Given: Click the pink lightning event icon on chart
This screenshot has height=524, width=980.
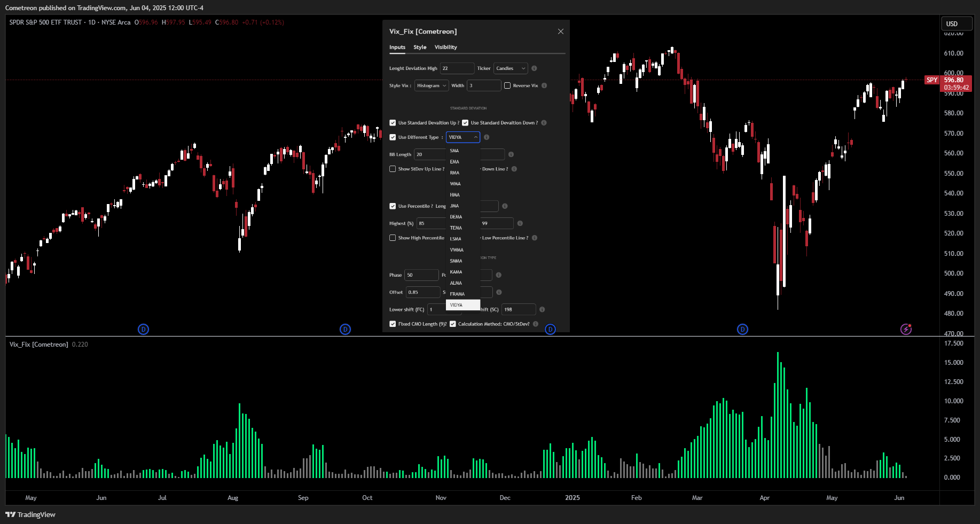Looking at the screenshot, I should 906,329.
